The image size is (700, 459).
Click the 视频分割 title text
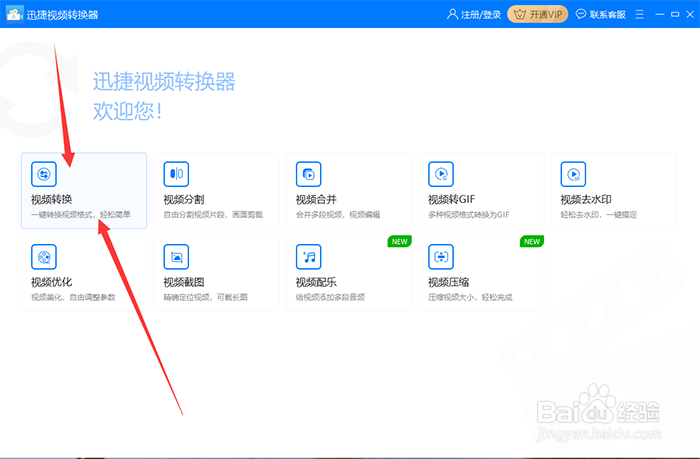[183, 199]
